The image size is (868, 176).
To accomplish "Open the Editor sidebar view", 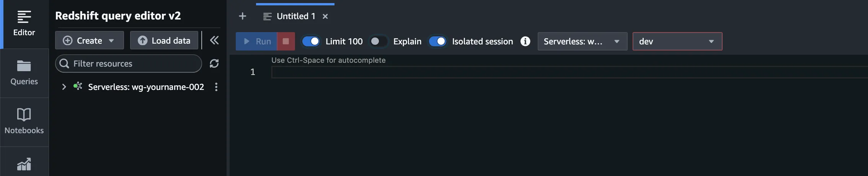I will [x=24, y=24].
